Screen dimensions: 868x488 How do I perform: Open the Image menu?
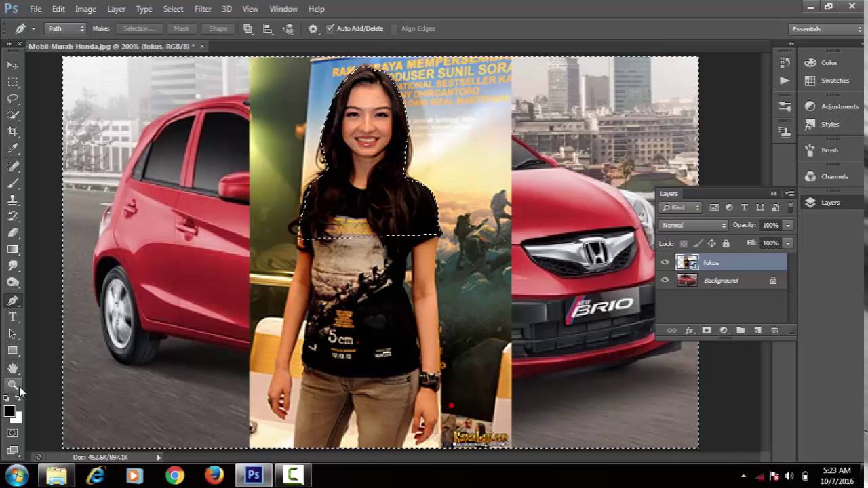[85, 9]
